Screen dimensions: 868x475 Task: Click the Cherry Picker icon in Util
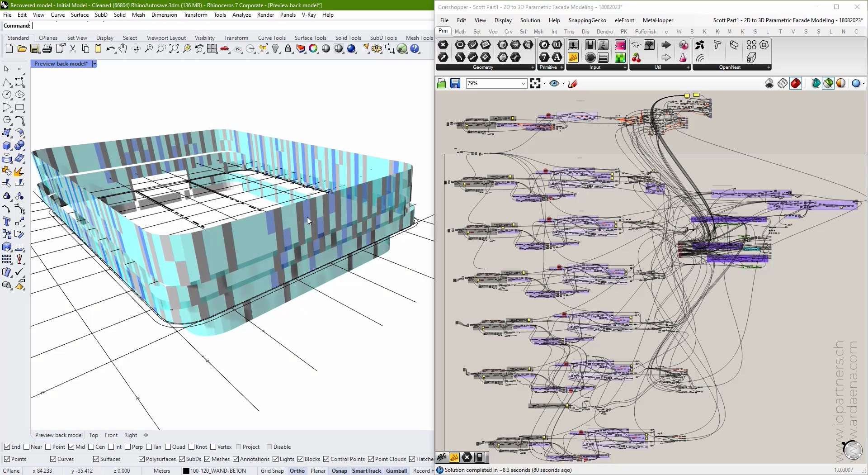(x=637, y=57)
